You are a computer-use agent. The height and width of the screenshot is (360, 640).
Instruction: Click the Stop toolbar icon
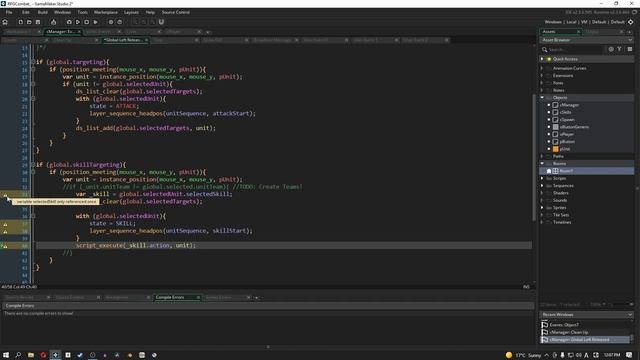(x=87, y=22)
